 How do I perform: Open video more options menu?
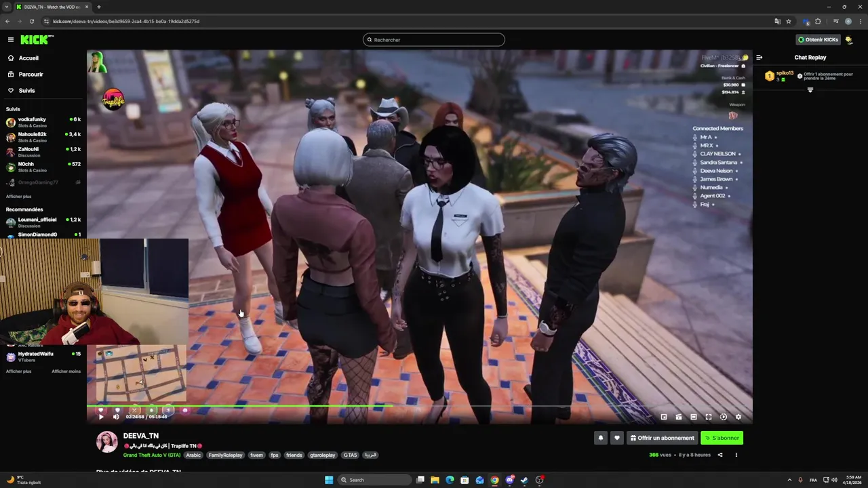736,455
